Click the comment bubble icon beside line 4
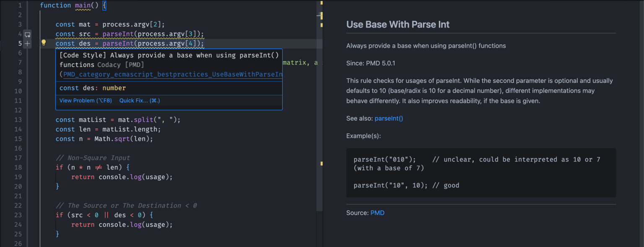 (x=28, y=34)
